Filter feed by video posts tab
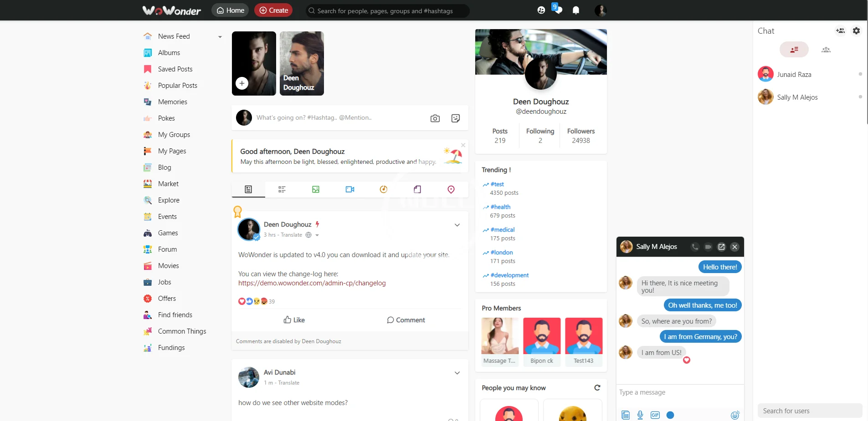 (x=349, y=189)
